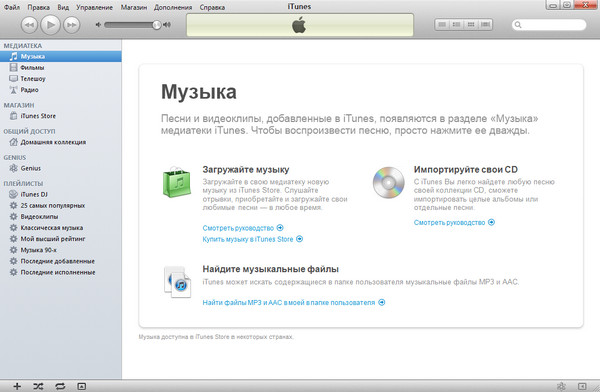Click the Previous track button
Viewport: 600px width, 392px height.
29,25
